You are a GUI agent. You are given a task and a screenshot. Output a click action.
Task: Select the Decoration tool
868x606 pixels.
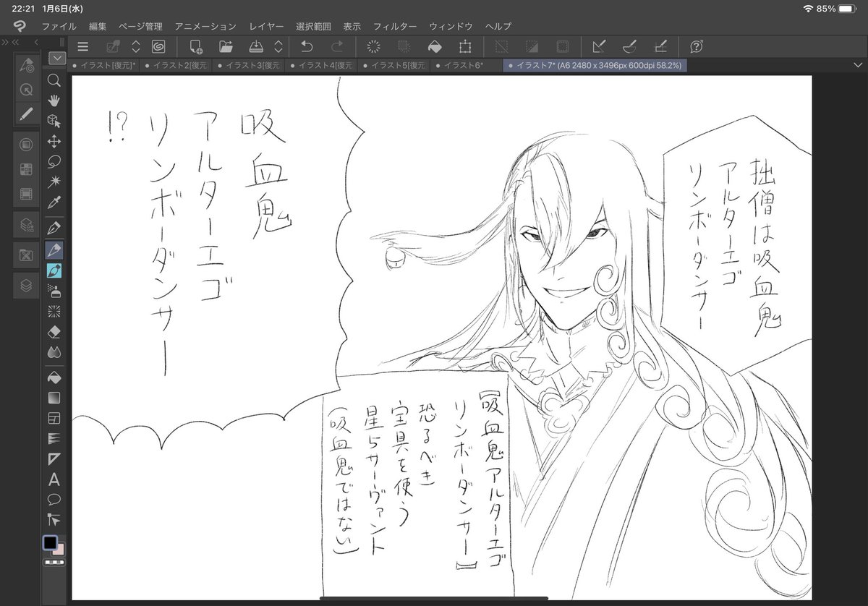click(54, 311)
